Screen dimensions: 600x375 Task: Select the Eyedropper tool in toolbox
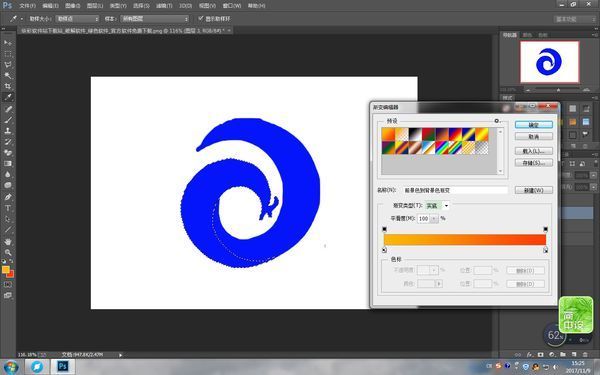coord(8,97)
